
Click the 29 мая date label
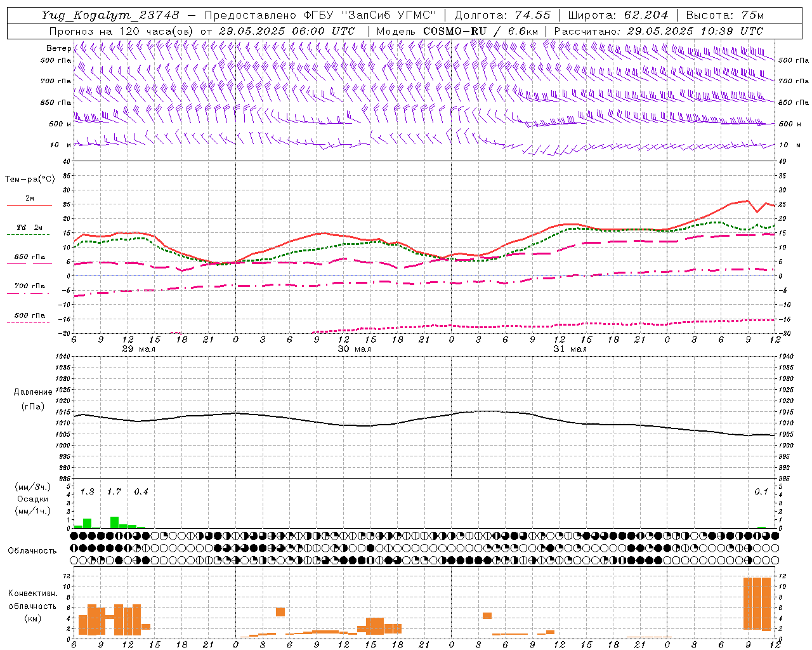138,349
